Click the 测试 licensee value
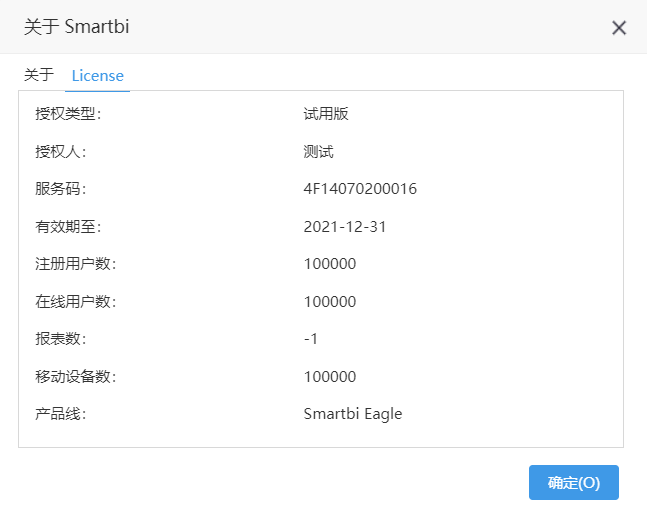647x515 pixels. pyautogui.click(x=318, y=151)
